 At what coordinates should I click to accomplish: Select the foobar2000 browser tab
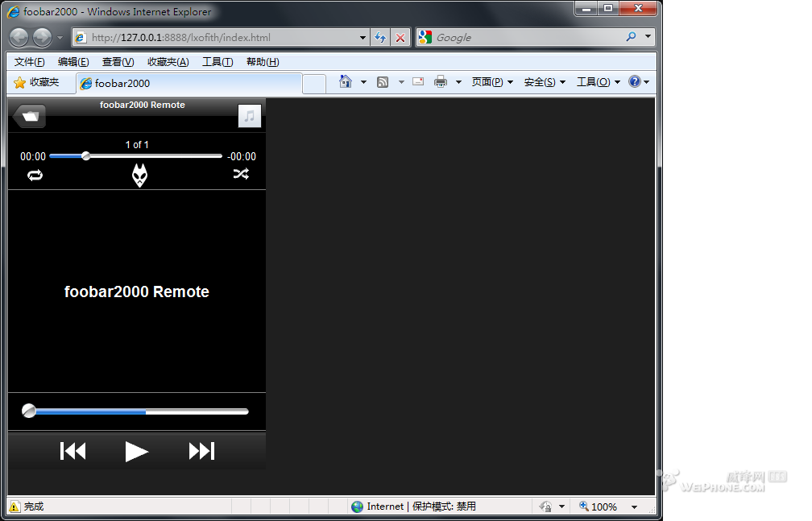(x=189, y=84)
